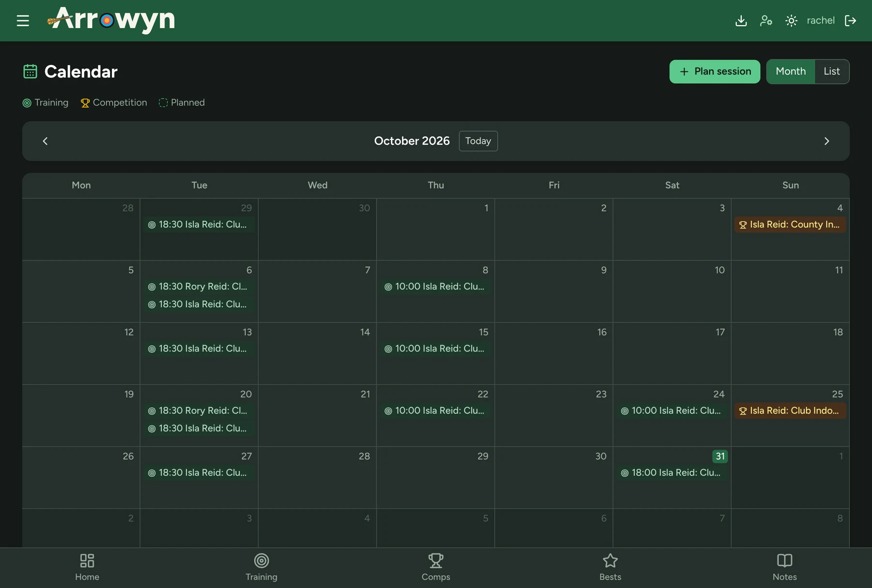
Task: Click the rachel username
Action: point(820,20)
